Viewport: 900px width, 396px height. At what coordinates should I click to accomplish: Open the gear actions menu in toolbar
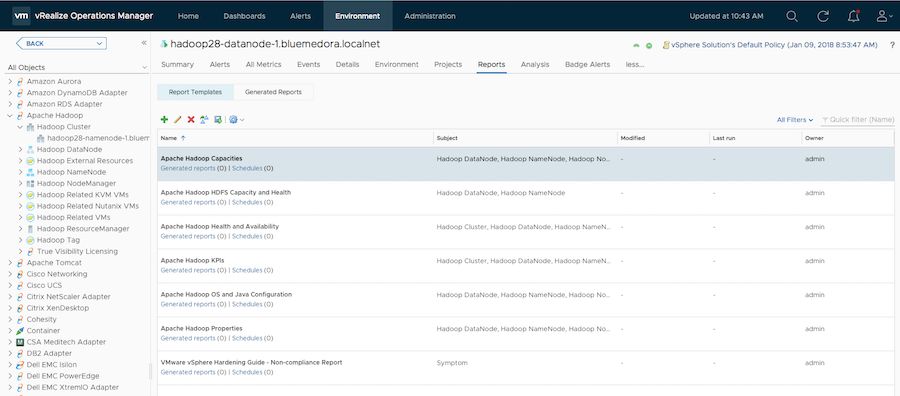coord(236,119)
